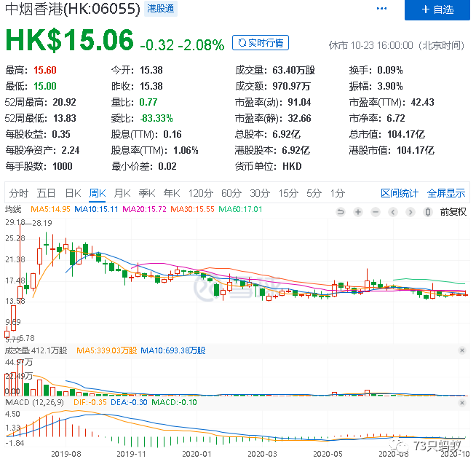Add stock with the 自选 button
The height and width of the screenshot is (467, 476).
[437, 9]
